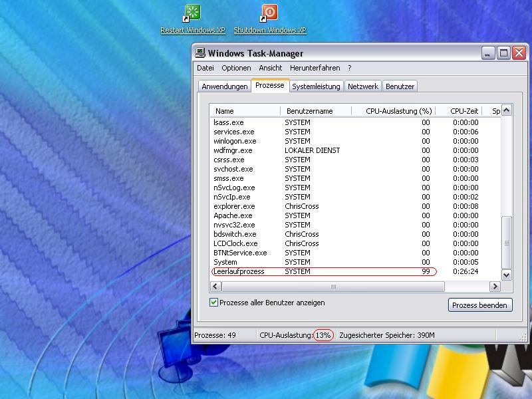This screenshot has width=532, height=399.
Task: Click the horizontal scrollbar right arrow
Action: click(x=495, y=287)
